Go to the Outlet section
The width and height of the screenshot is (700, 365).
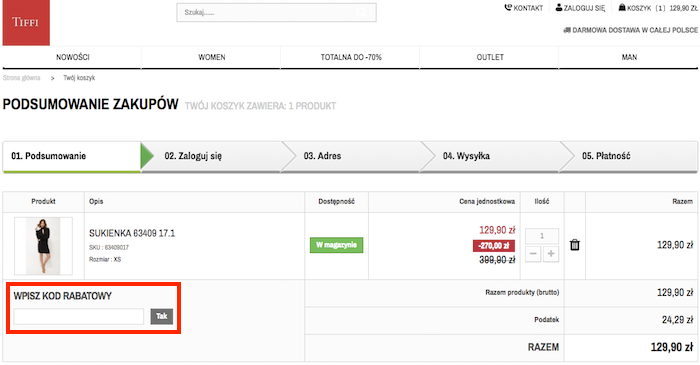pyautogui.click(x=490, y=57)
